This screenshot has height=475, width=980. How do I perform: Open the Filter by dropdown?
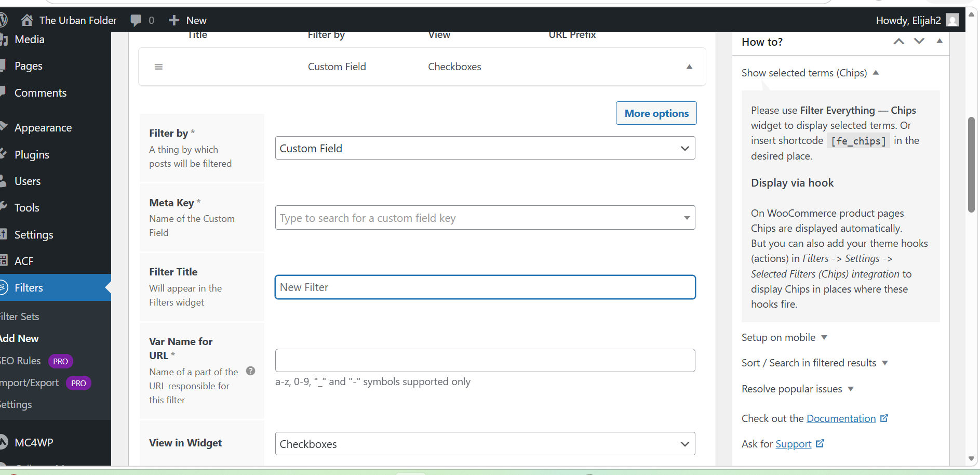[485, 148]
